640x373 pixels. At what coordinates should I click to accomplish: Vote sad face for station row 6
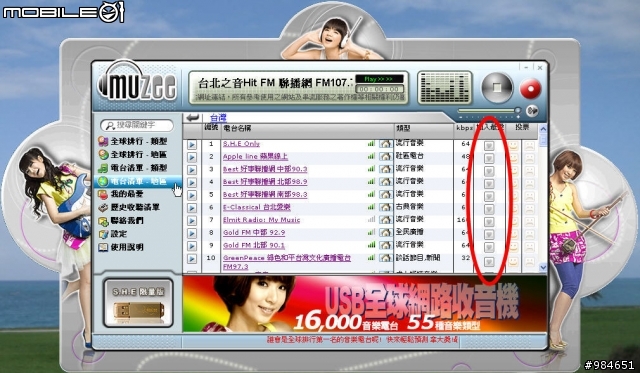(x=529, y=209)
